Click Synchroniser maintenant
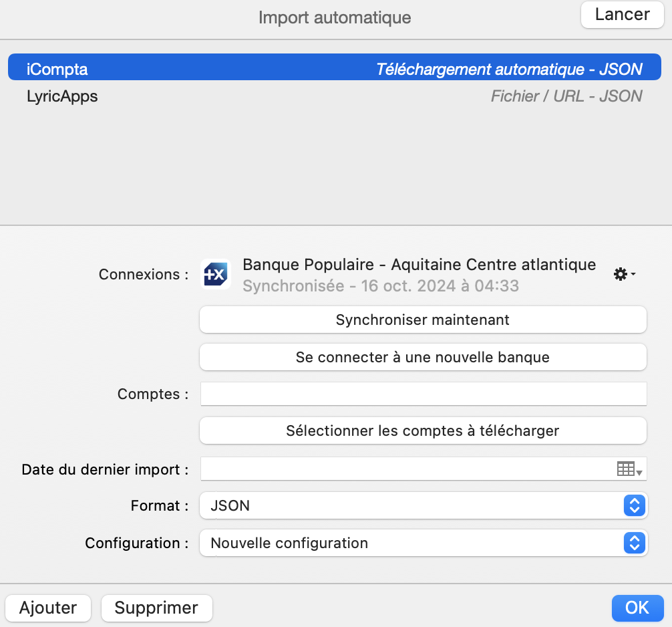 (x=423, y=320)
